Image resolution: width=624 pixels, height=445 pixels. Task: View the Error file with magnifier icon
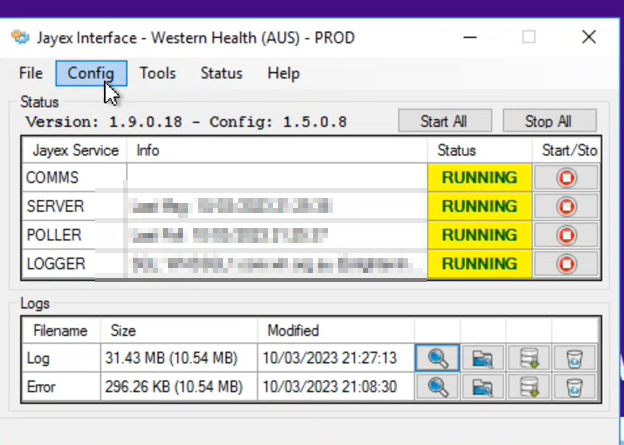437,387
